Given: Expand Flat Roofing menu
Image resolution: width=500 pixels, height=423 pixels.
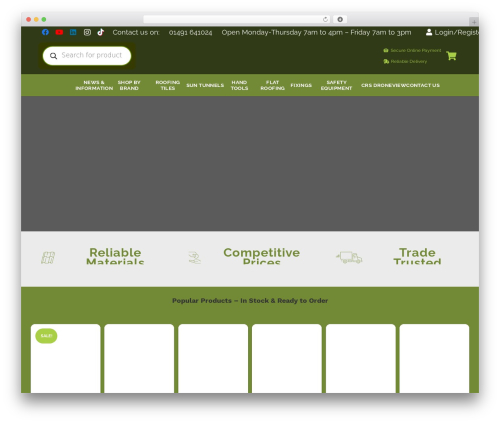Looking at the screenshot, I should (272, 85).
